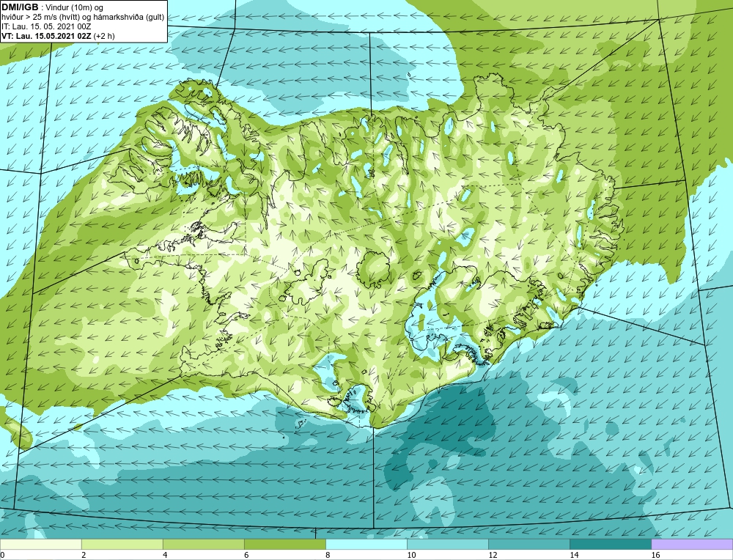This screenshot has width=733, height=560.
Task: Click the olive green 6–8 m/s legend swatch
Action: click(284, 544)
